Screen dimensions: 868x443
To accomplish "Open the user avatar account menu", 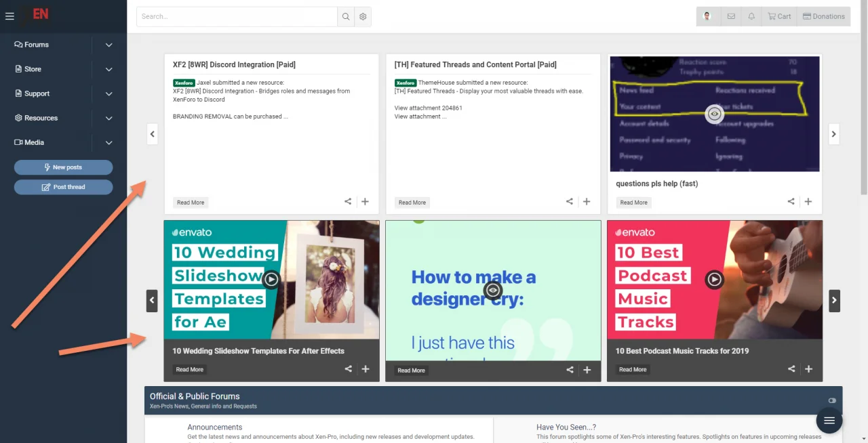I will point(707,16).
